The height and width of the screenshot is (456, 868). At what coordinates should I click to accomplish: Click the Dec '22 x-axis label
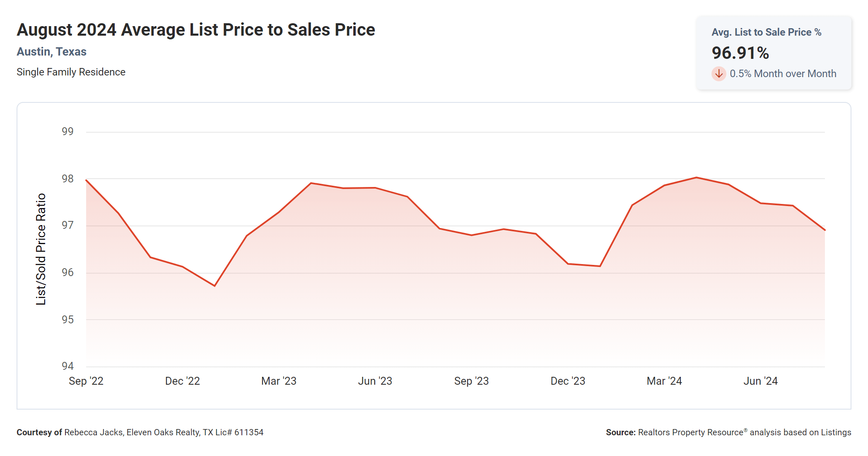click(182, 381)
